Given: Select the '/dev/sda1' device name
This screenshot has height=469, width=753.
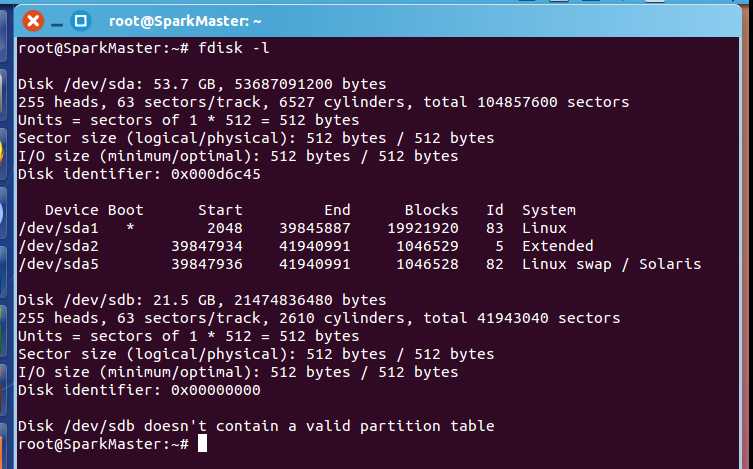Looking at the screenshot, I should point(59,228).
